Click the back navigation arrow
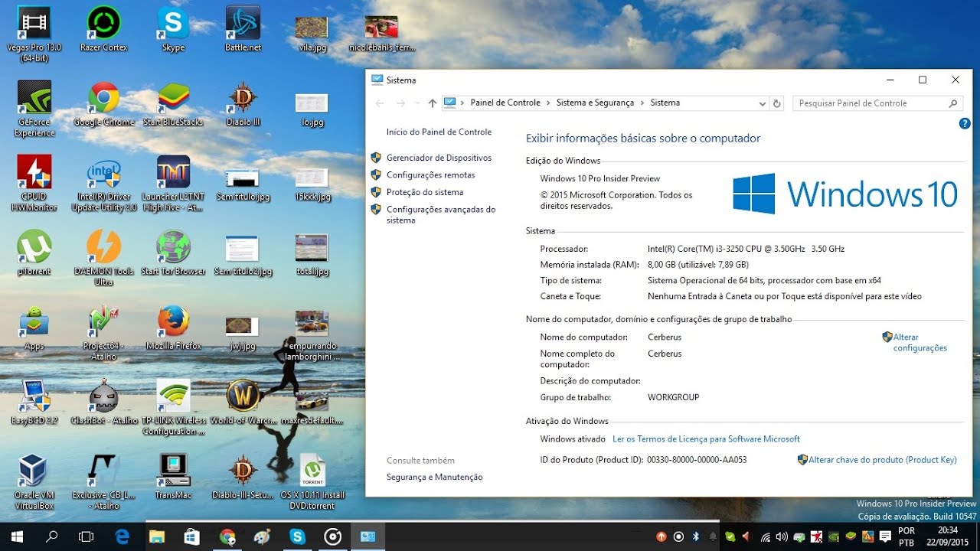This screenshot has width=980, height=551. (x=380, y=103)
